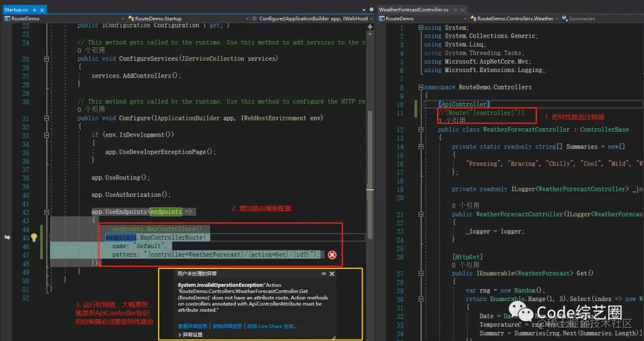Click the app.UseRouting(); line
The image size is (644, 341).
120,178
